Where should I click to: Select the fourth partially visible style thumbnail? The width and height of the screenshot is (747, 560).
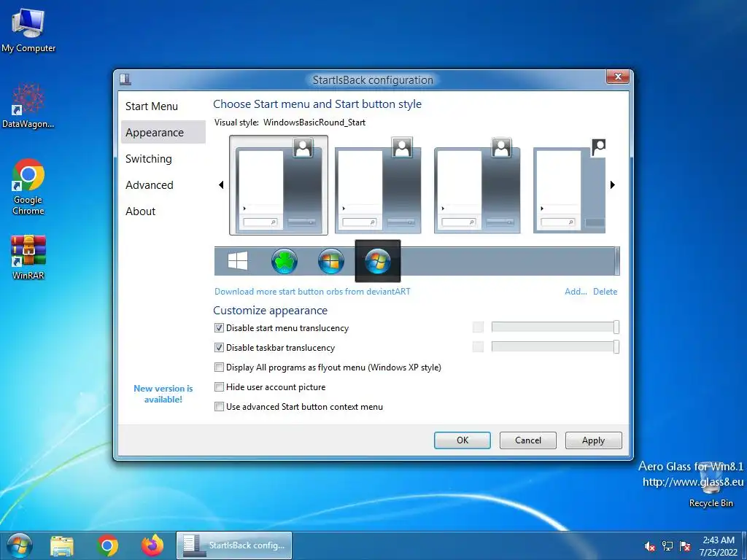click(x=569, y=185)
